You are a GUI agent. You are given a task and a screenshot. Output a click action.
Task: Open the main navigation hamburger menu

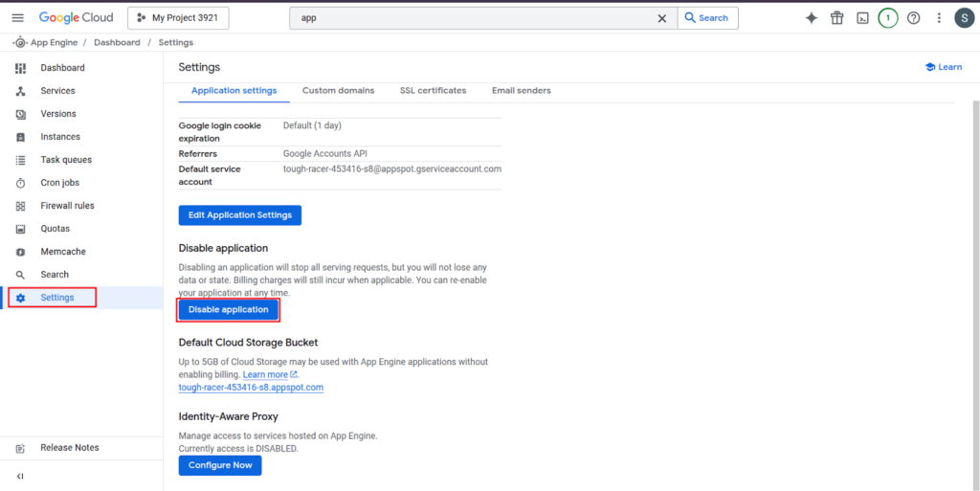pos(17,18)
